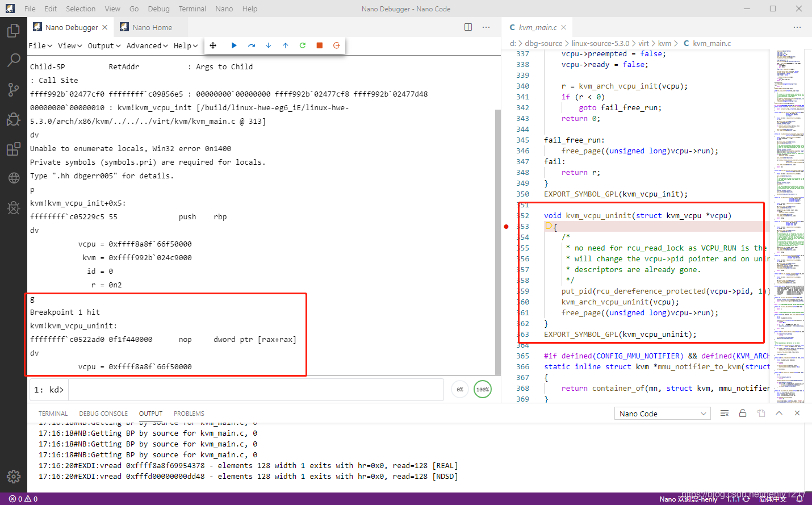Open the globe-shaped remote icon in the activity bar
Screen dimensions: 812x505
(14, 178)
